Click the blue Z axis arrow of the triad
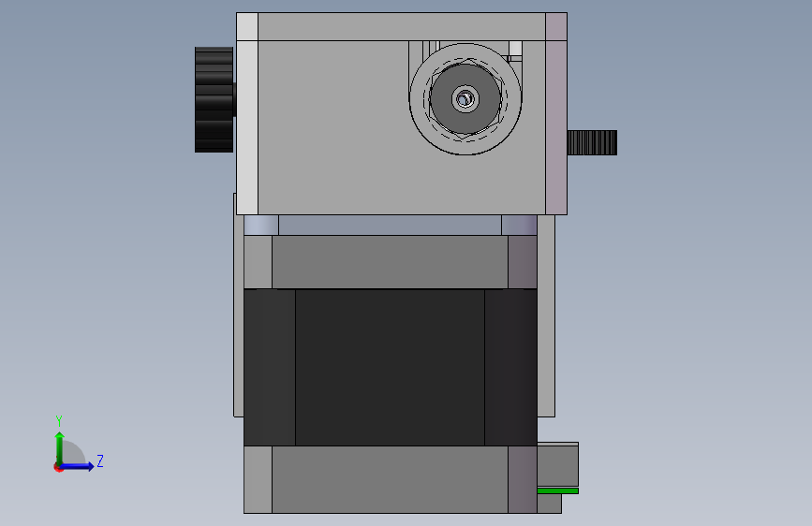This screenshot has height=526, width=812. [78, 466]
